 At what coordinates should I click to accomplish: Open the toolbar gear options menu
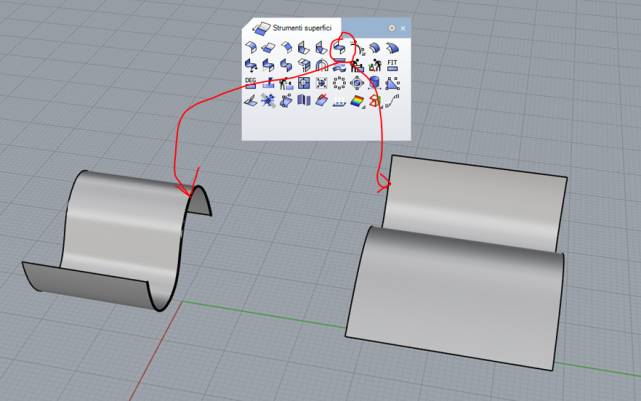[391, 28]
